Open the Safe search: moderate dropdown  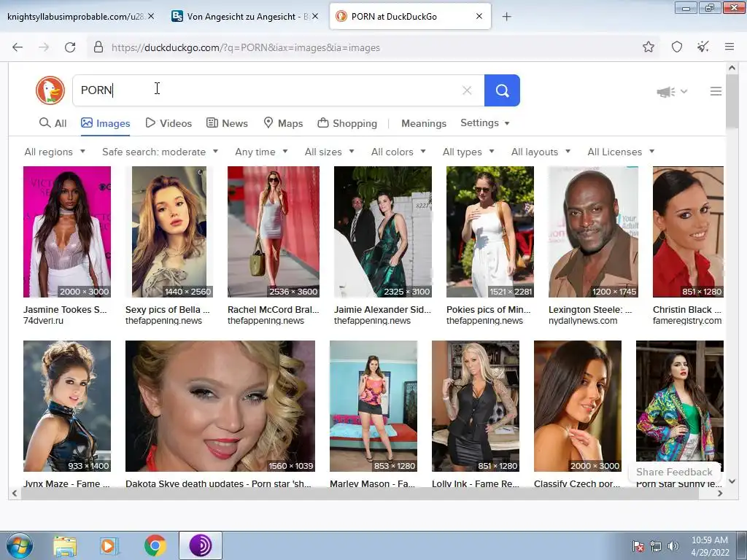click(160, 152)
